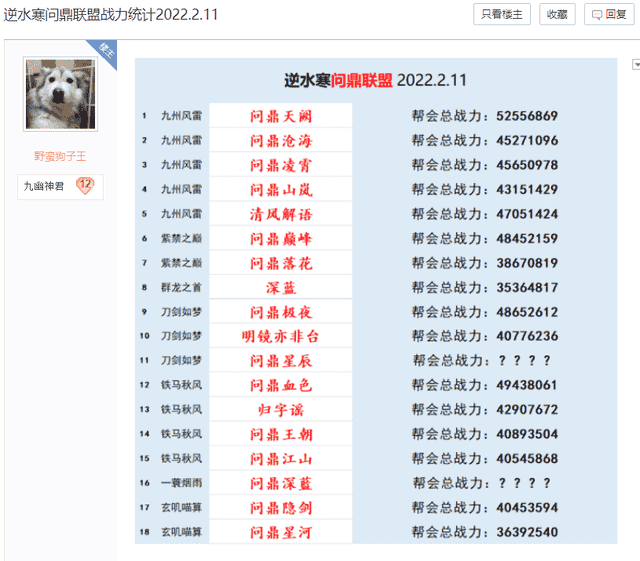Click the 回复 reply button
Viewport: 640px width, 561px height.
coord(609,14)
